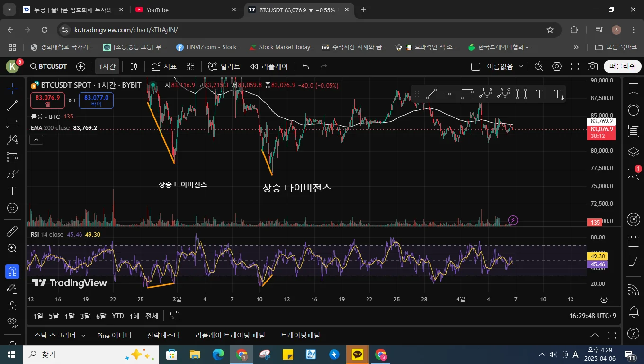Hide all drawings with eye icon
644x364 pixels.
click(x=12, y=322)
